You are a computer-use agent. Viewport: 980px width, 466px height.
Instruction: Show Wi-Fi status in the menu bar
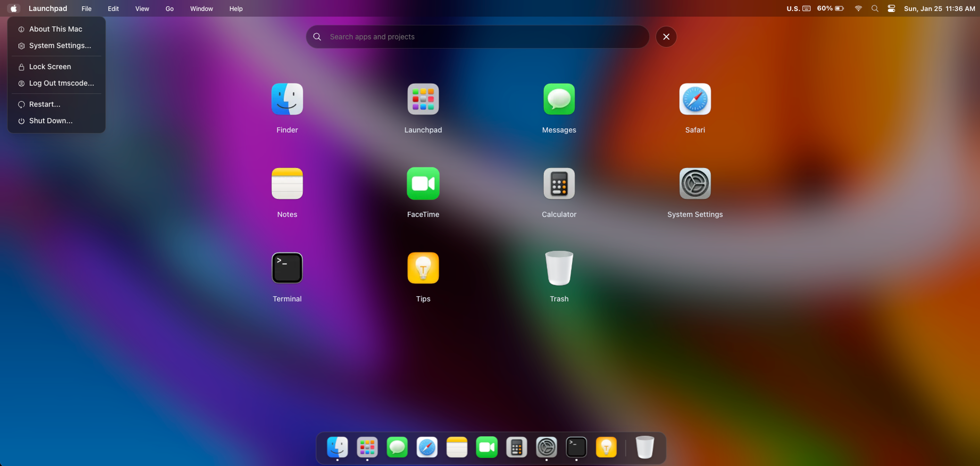(858, 8)
